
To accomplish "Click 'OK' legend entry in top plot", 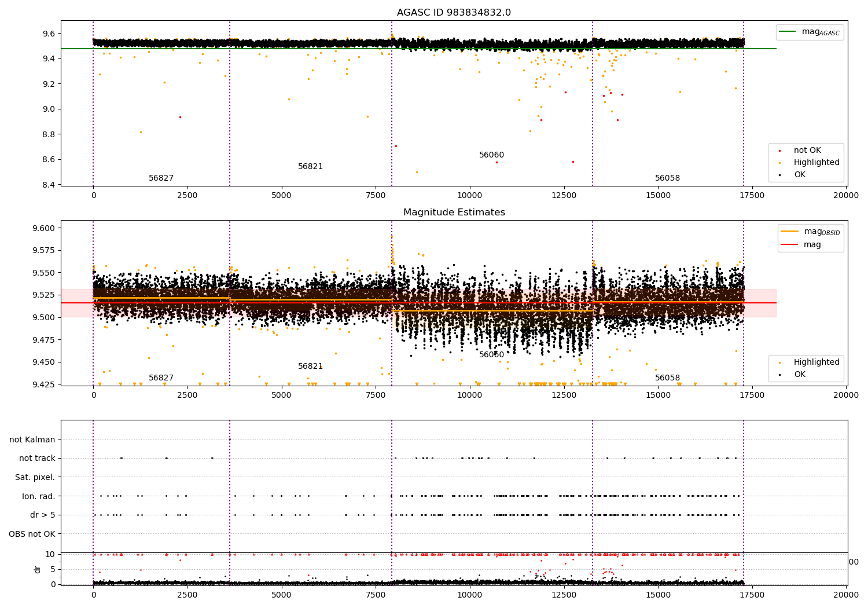I will coord(800,174).
